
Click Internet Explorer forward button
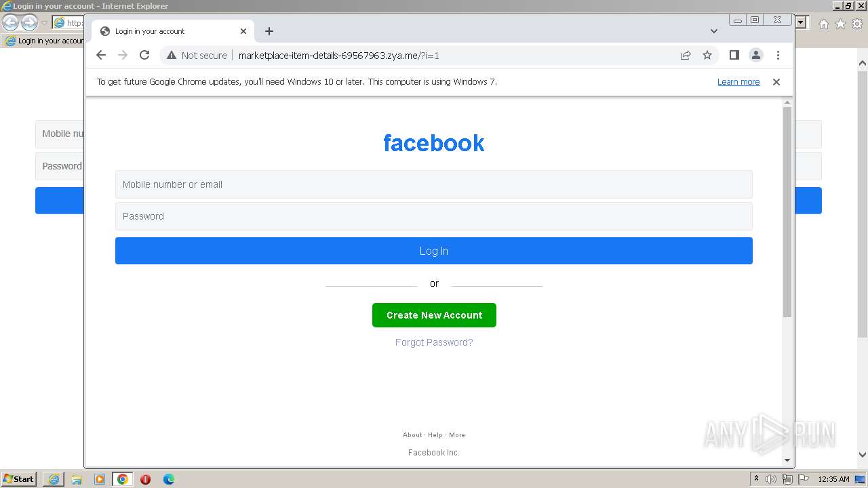(x=28, y=23)
